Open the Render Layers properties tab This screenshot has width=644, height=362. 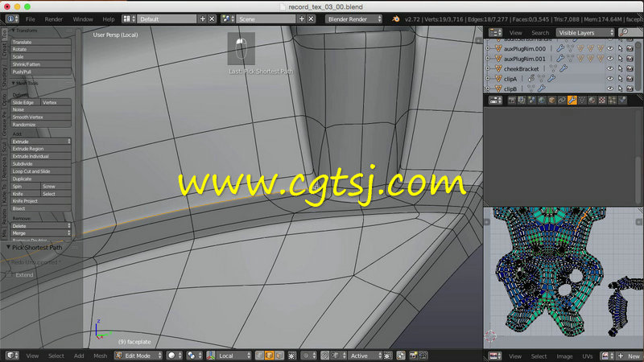(x=522, y=100)
